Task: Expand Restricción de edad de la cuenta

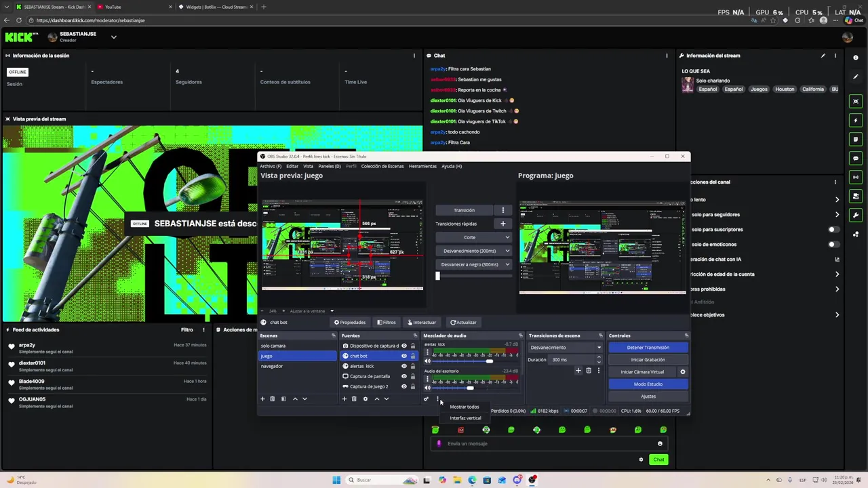Action: point(837,274)
